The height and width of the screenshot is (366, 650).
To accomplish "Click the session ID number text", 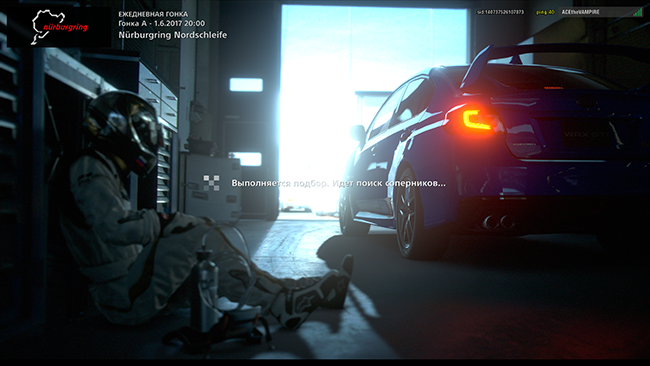I will tap(501, 12).
